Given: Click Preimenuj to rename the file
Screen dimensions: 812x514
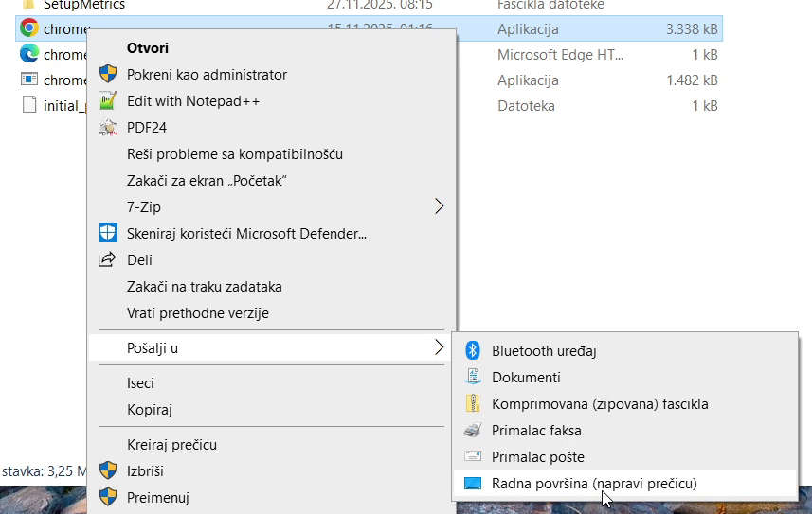Looking at the screenshot, I should 158,497.
